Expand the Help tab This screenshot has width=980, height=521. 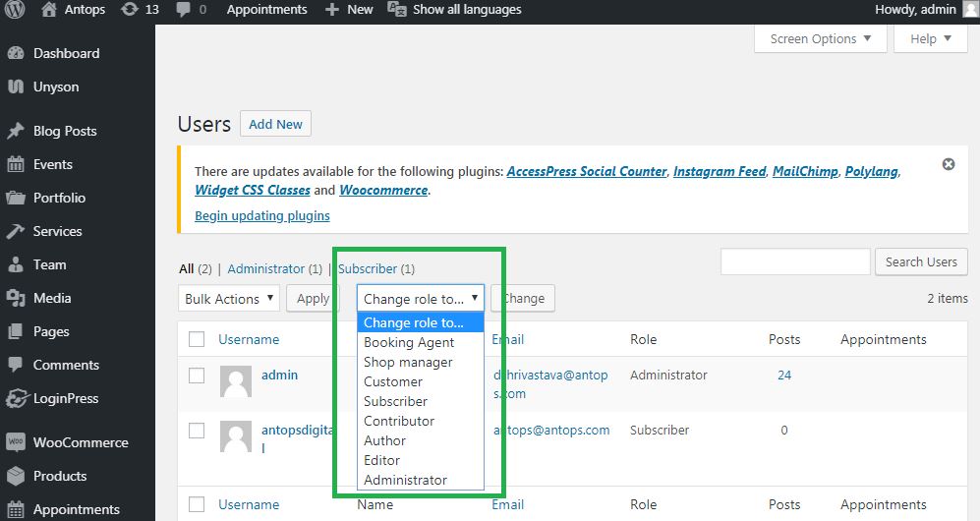pos(931,38)
